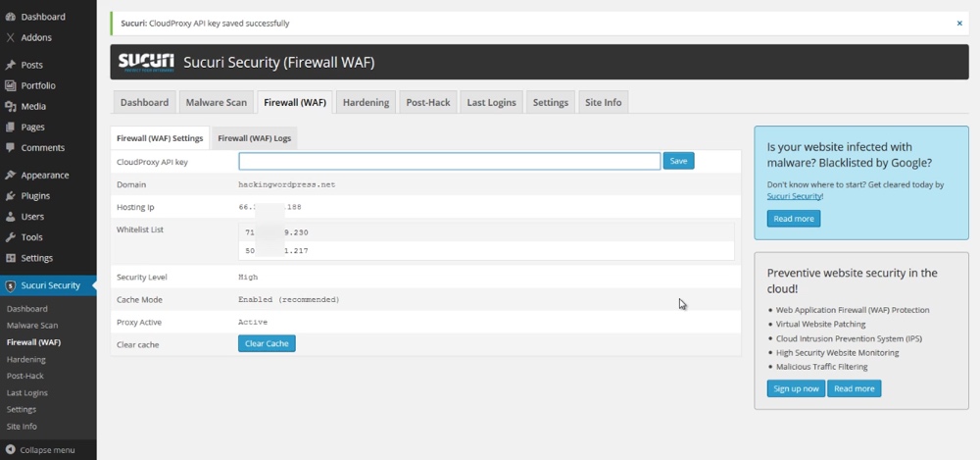
Task: Click the Users person icon
Action: tap(10, 217)
